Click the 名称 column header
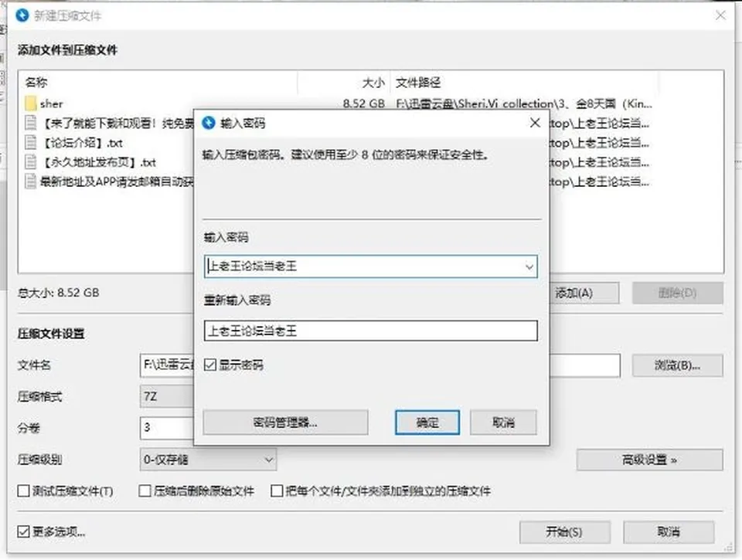The height and width of the screenshot is (560, 742). (36, 83)
